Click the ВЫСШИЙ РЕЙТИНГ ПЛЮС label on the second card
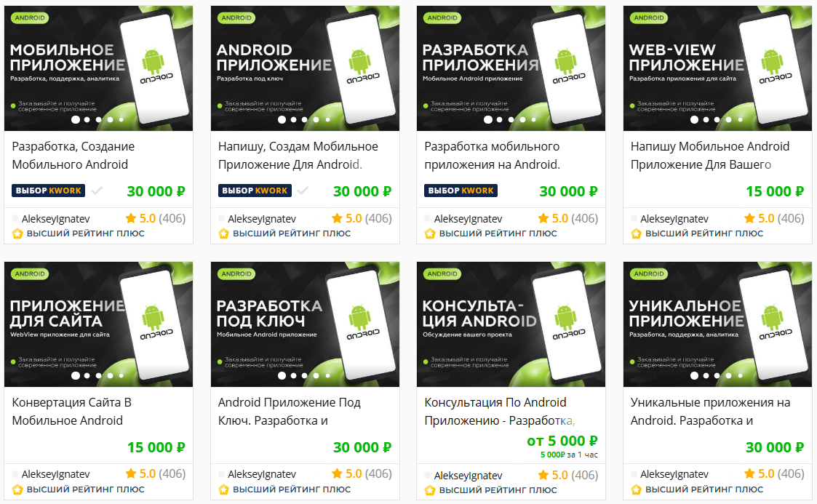817x504 pixels. click(292, 233)
